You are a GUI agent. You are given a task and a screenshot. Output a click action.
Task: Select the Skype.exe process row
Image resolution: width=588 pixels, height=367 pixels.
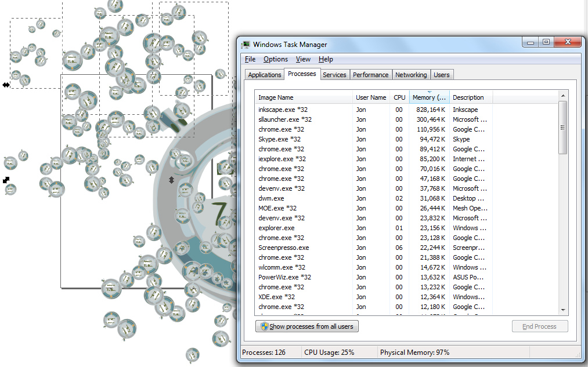tap(279, 139)
